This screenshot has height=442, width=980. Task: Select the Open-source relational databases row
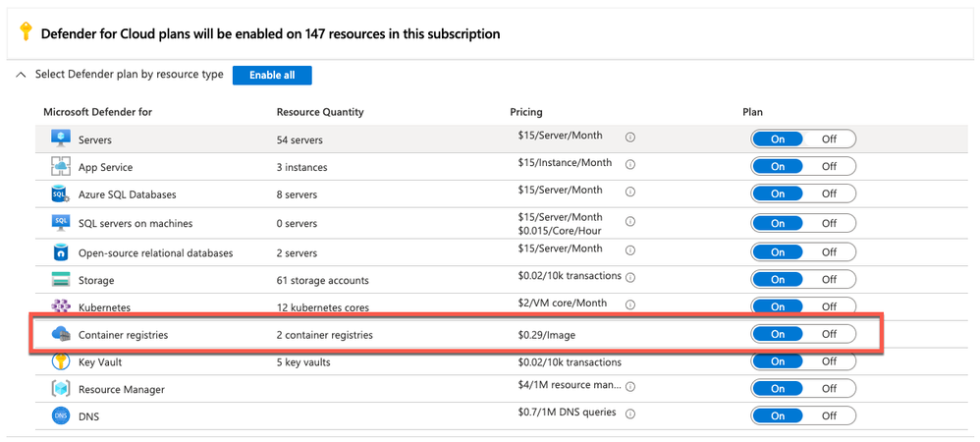[x=155, y=252]
